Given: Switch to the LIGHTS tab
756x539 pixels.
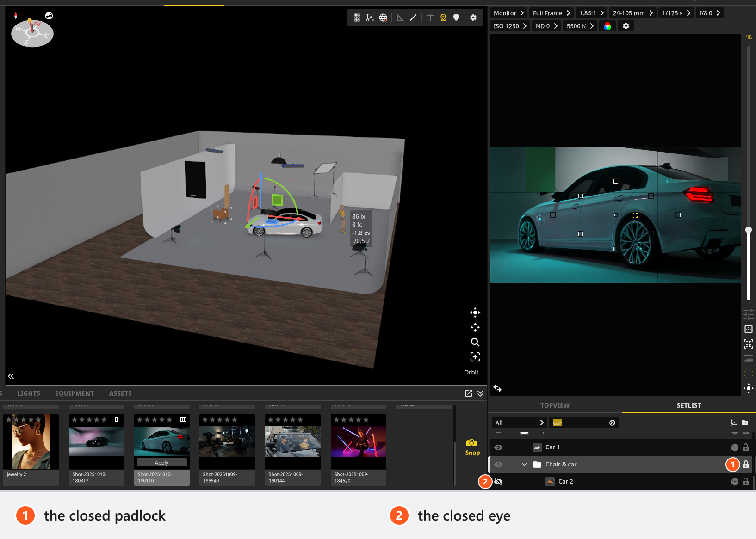Looking at the screenshot, I should pos(29,393).
